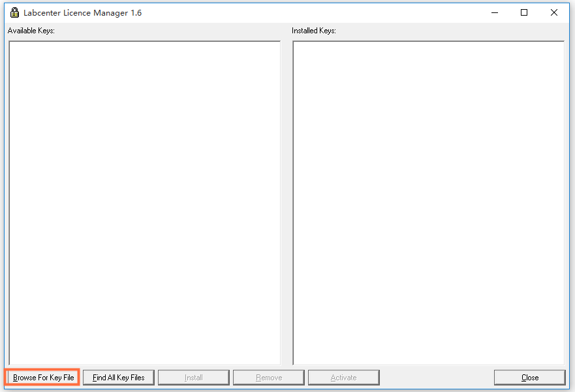
Task: Click the Close button at bottom right
Action: pos(529,378)
